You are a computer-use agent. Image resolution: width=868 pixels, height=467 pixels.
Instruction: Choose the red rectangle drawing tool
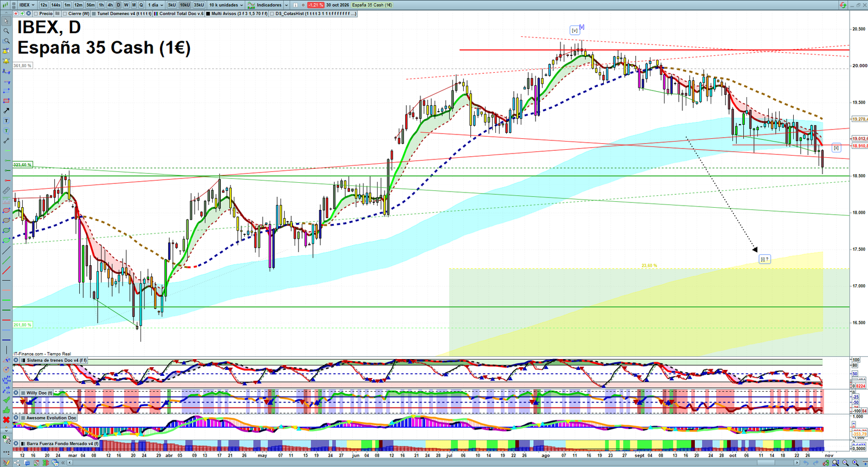6,101
